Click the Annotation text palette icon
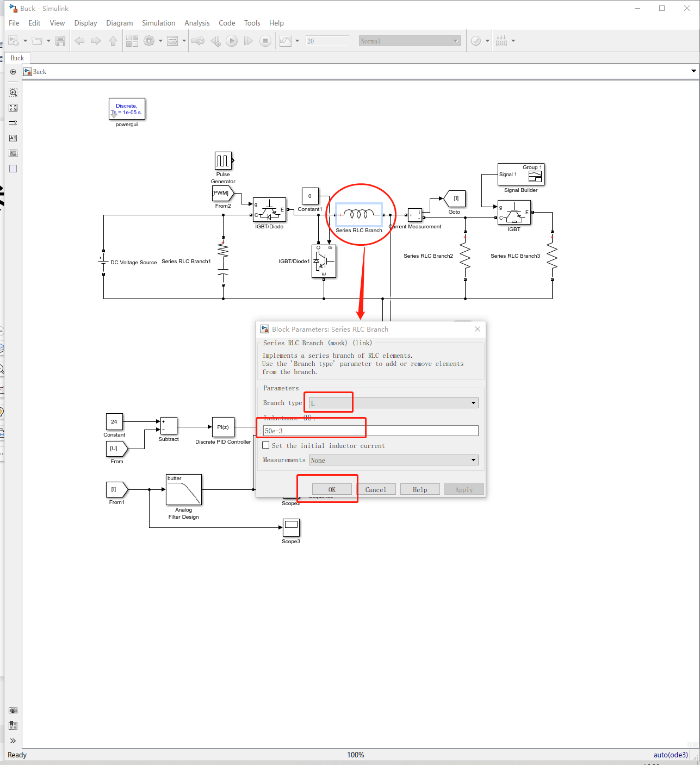This screenshot has height=765, width=700. (x=13, y=138)
